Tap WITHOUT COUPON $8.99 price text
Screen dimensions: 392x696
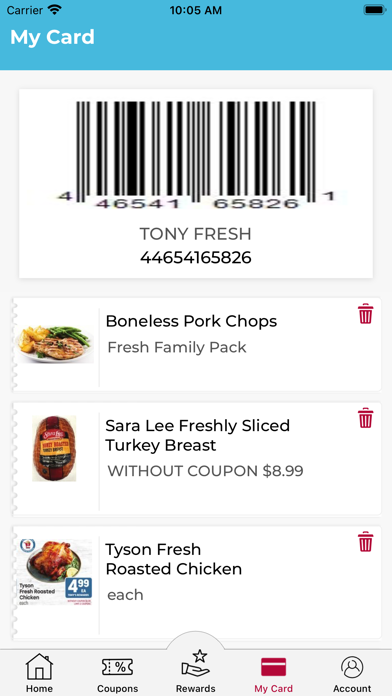206,471
